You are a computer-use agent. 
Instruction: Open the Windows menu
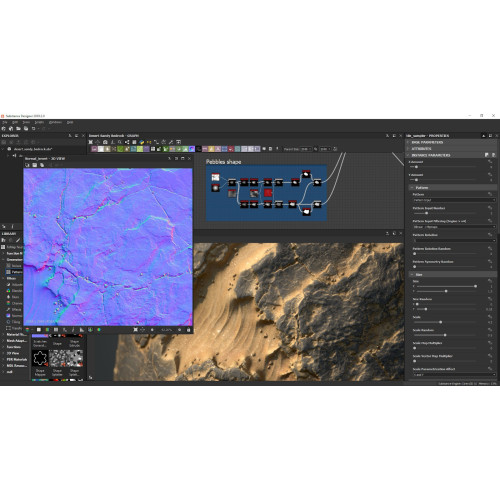point(55,123)
